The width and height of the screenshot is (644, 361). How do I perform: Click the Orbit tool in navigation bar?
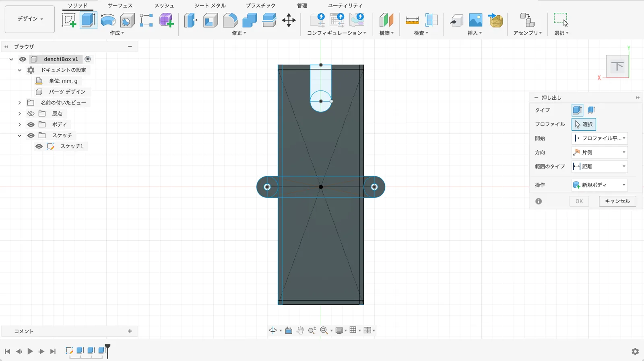[273, 330]
